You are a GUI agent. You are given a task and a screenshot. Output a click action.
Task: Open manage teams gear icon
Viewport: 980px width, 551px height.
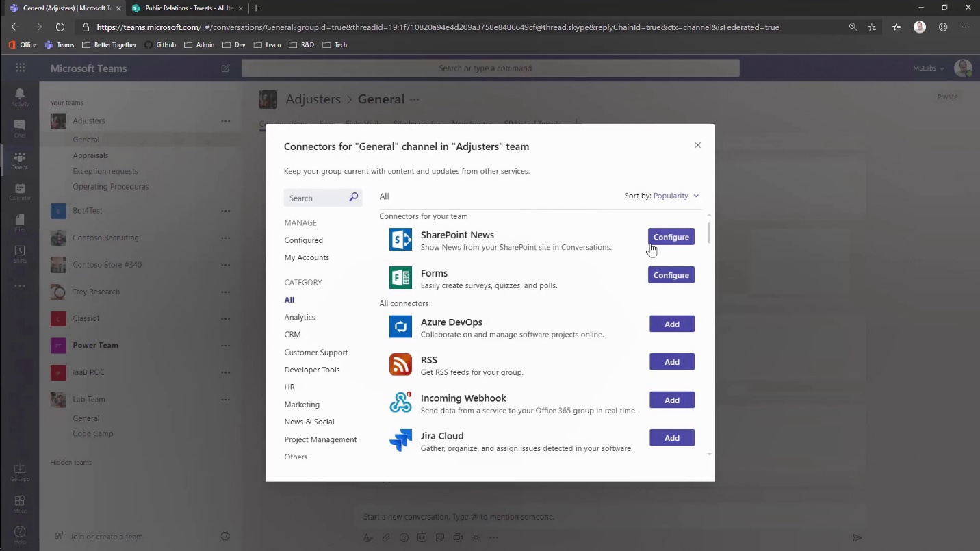[225, 537]
